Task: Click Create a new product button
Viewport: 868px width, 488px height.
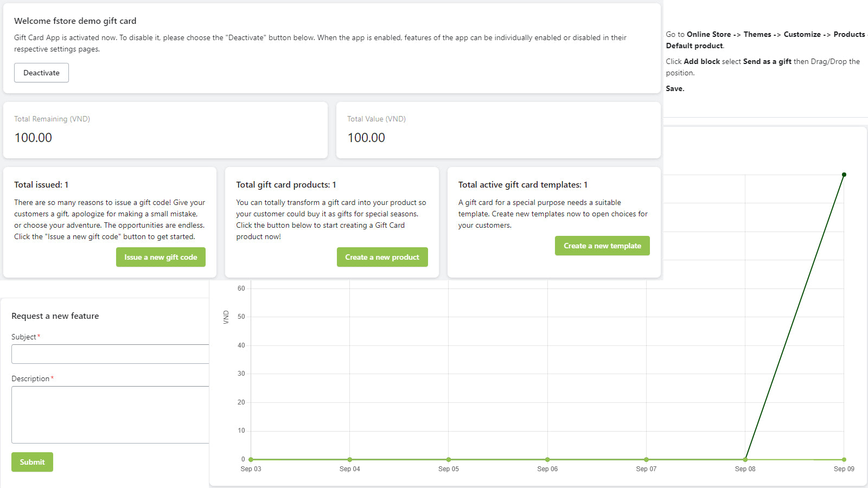Action: 382,257
